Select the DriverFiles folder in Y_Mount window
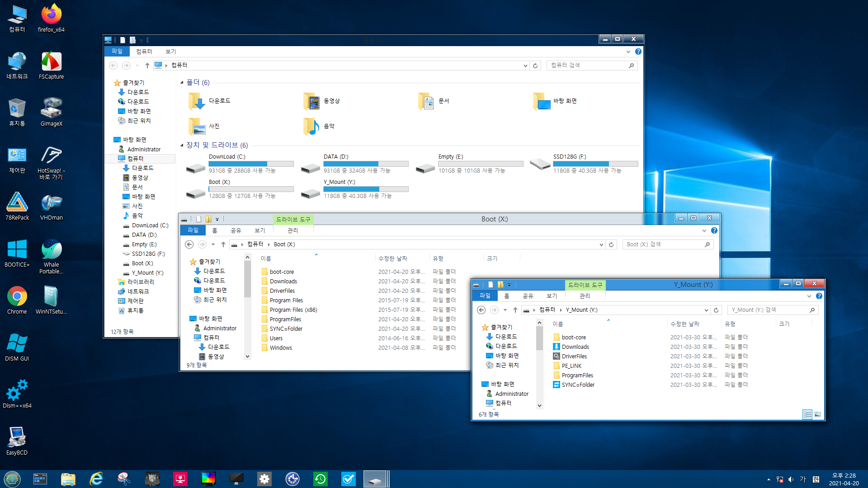 574,357
